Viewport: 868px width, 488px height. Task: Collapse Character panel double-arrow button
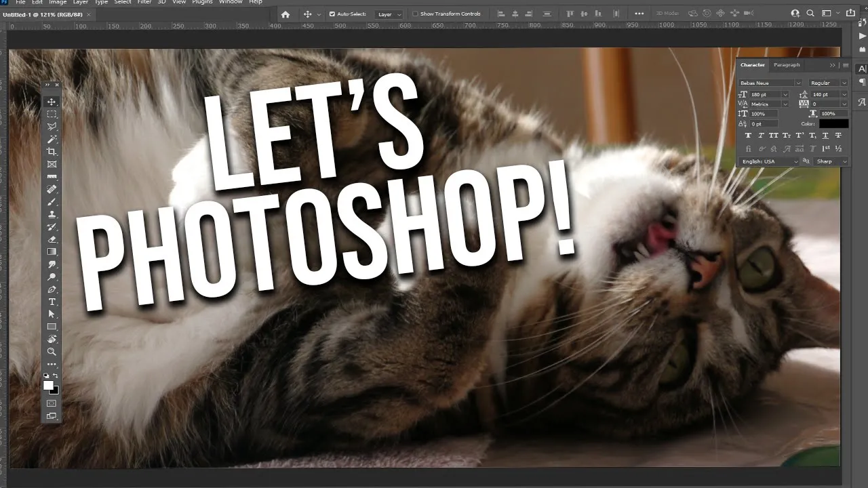pyautogui.click(x=833, y=65)
